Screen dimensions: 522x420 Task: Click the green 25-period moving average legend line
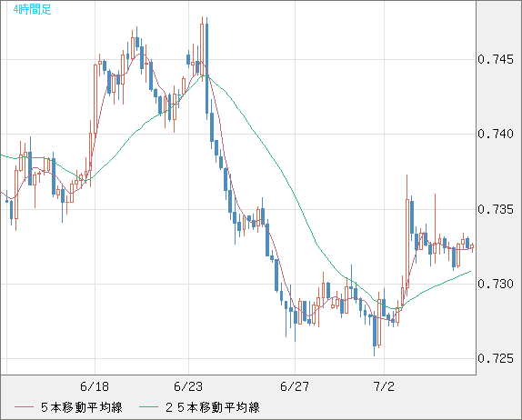[x=148, y=407]
